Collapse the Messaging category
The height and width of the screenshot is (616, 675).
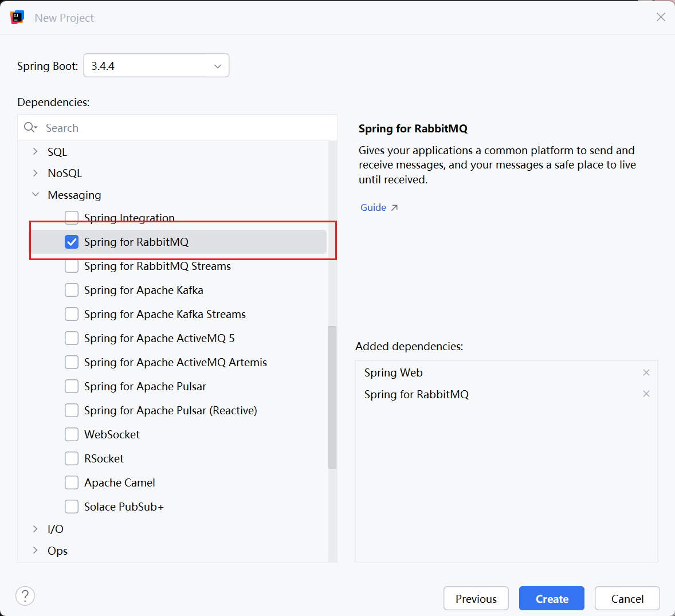(36, 195)
